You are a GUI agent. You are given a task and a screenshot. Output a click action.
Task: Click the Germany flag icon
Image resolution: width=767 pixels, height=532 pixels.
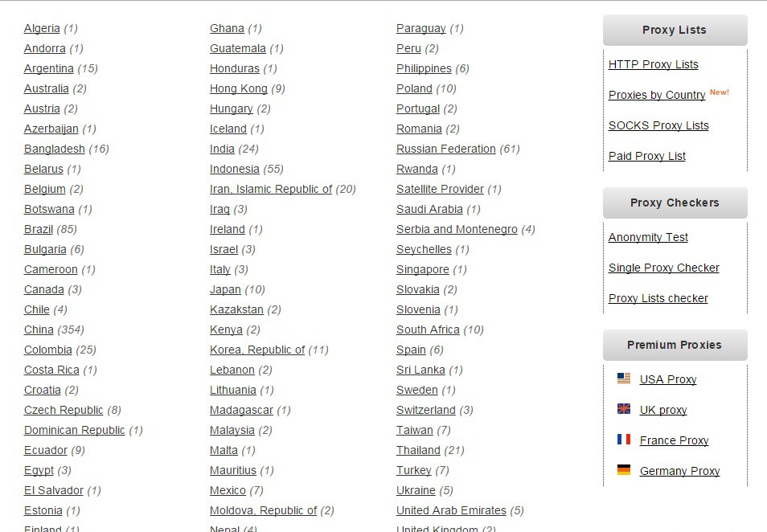tap(623, 470)
